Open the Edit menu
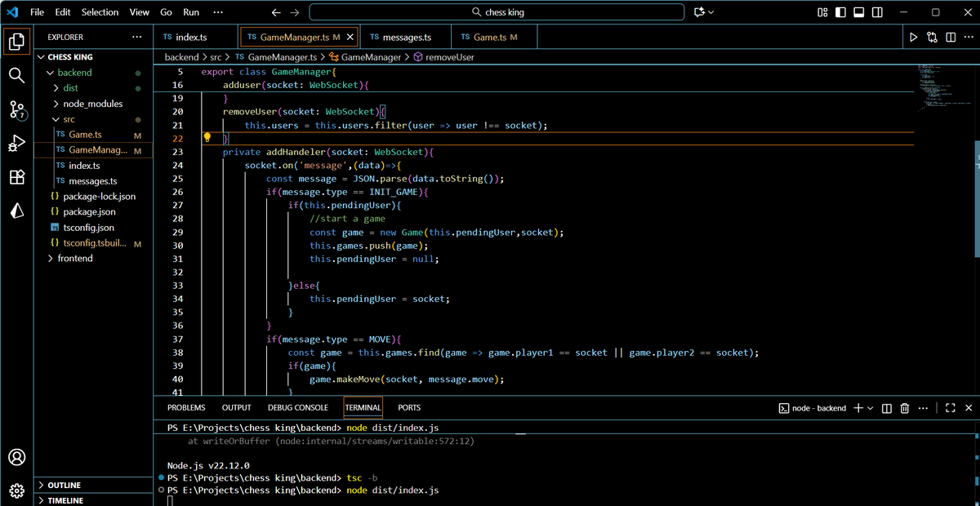Screen dimensions: 980x506 point(63,12)
